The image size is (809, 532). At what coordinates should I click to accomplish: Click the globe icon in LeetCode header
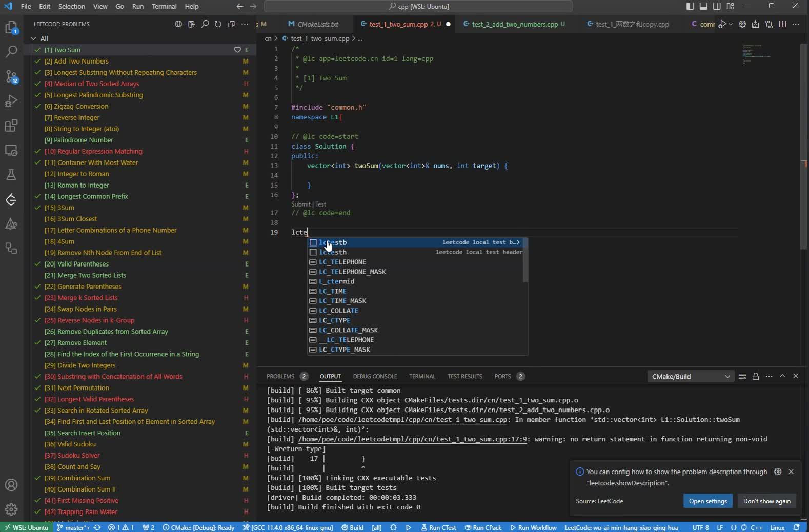click(x=178, y=24)
